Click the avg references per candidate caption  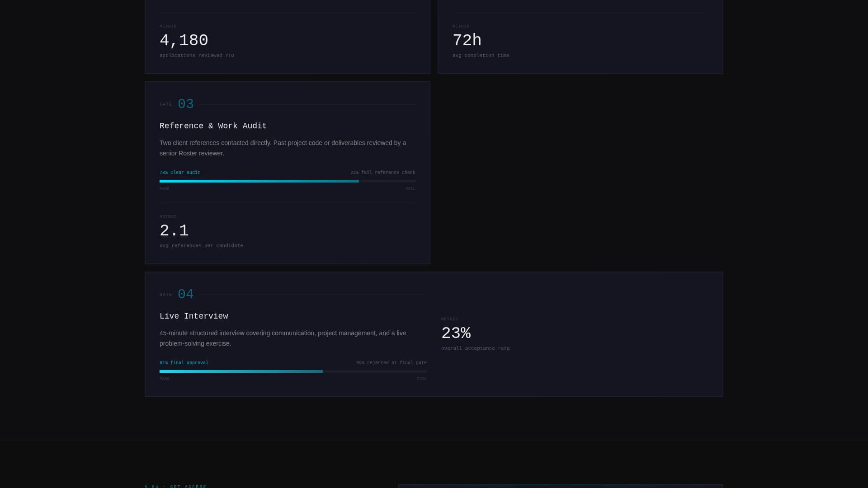[x=201, y=246]
